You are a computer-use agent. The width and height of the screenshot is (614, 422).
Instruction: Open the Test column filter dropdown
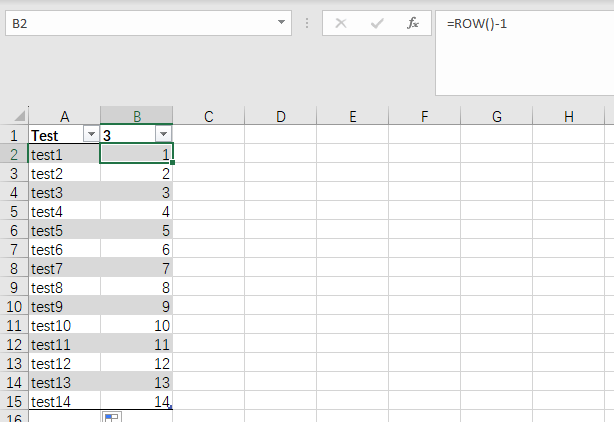pyautogui.click(x=91, y=134)
